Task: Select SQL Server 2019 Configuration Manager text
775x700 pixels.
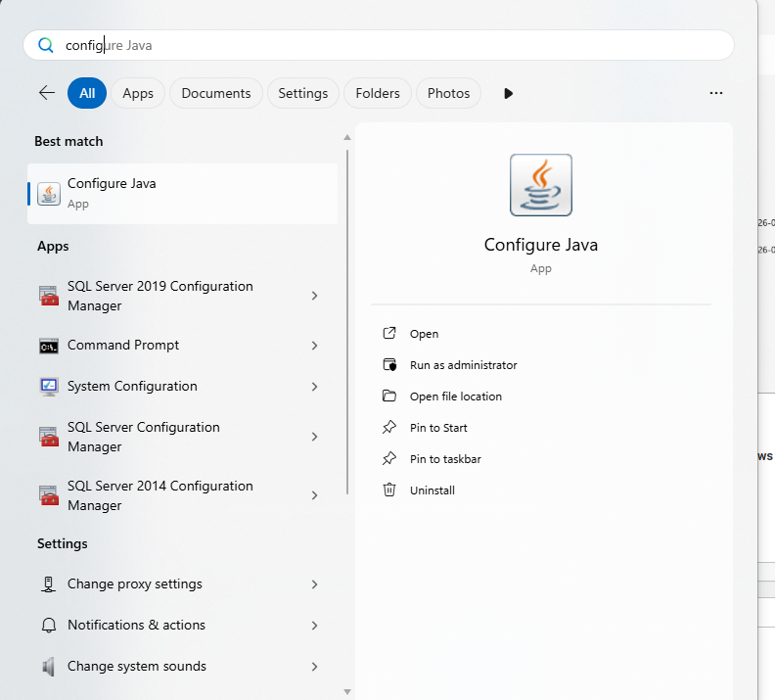Action: (x=160, y=296)
